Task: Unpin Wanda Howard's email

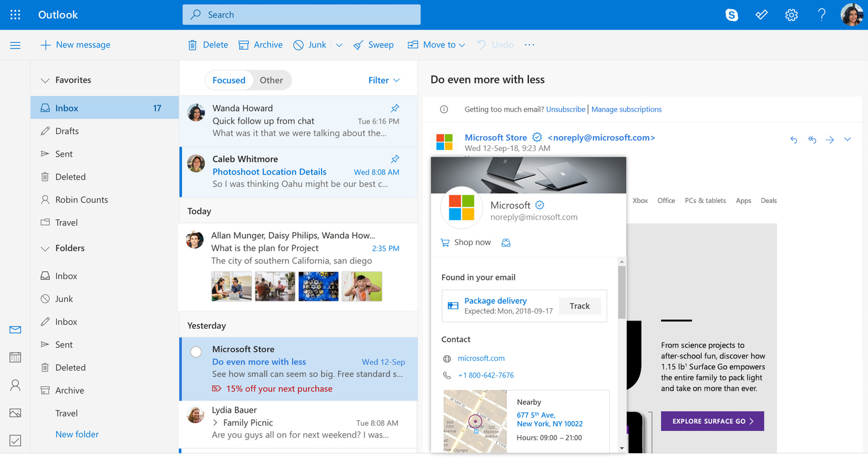Action: [395, 108]
